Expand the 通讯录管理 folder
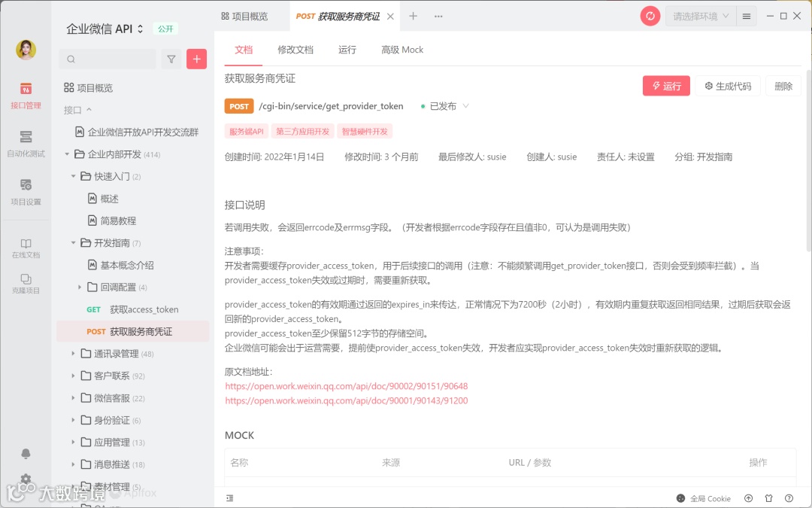The width and height of the screenshot is (812, 508). [73, 354]
